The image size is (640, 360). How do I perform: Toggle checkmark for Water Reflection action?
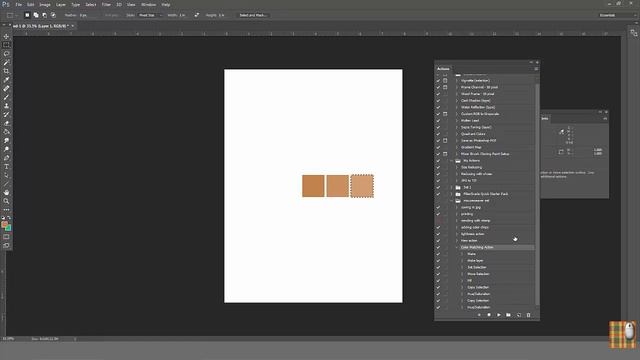coord(438,107)
